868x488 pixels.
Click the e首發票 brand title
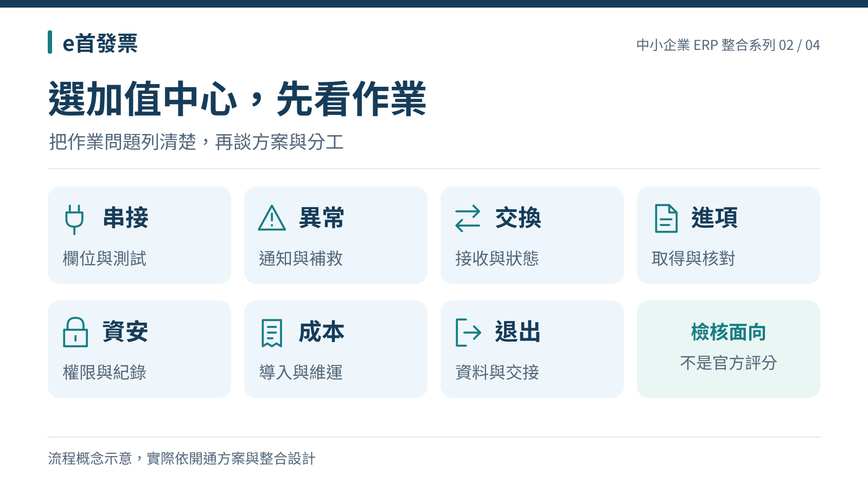click(100, 43)
